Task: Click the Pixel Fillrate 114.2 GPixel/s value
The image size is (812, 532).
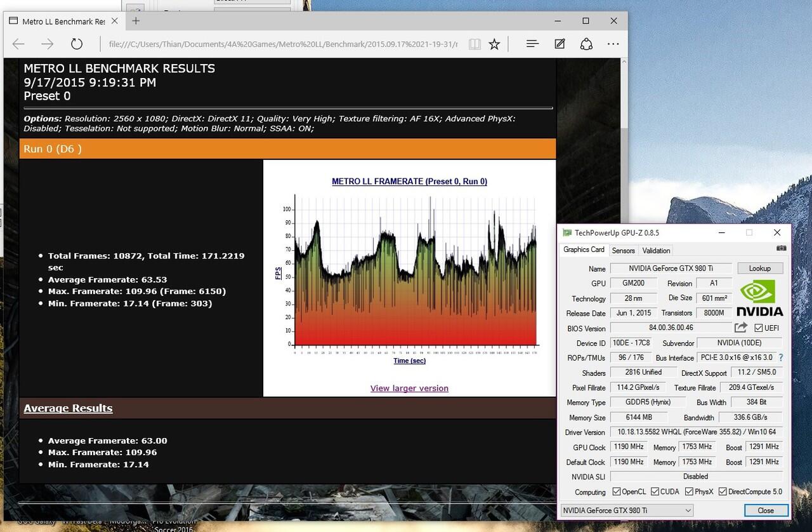Action: click(638, 387)
